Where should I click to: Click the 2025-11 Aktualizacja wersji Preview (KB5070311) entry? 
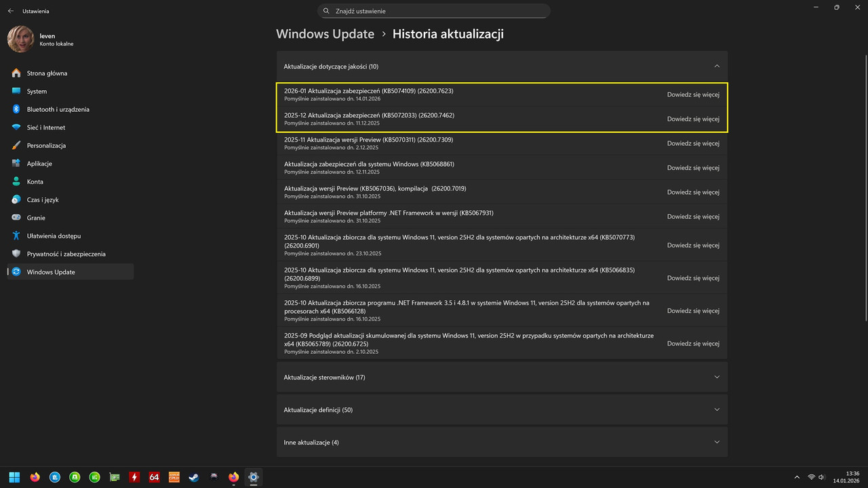point(502,143)
